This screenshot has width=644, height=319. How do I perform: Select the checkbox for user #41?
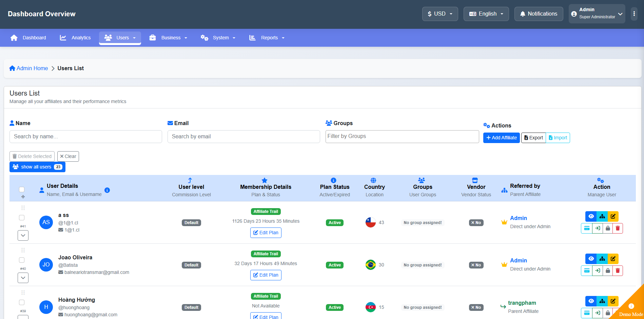22,218
